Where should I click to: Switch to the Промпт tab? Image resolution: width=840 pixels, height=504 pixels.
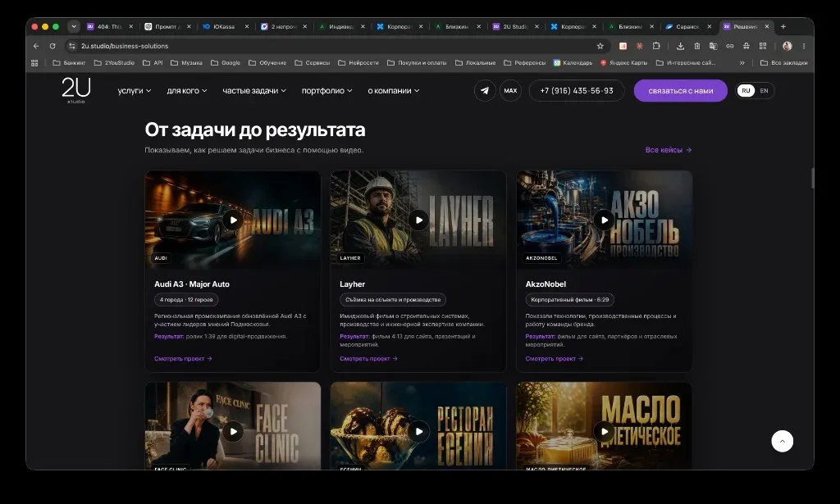click(167, 26)
